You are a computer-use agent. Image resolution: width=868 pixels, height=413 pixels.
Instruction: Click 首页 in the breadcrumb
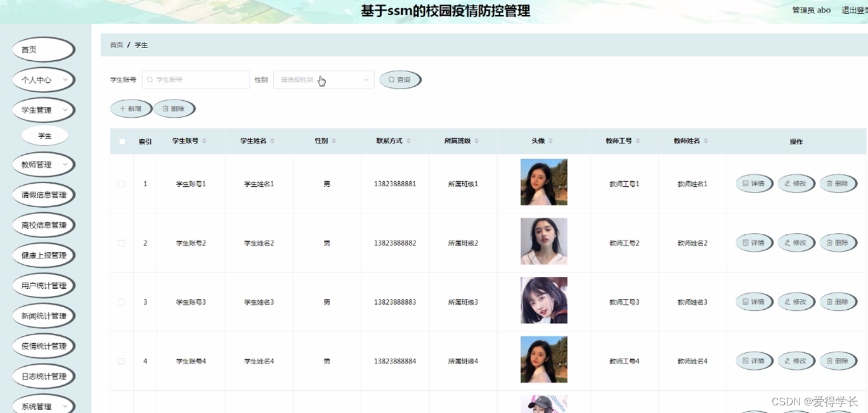coord(117,45)
